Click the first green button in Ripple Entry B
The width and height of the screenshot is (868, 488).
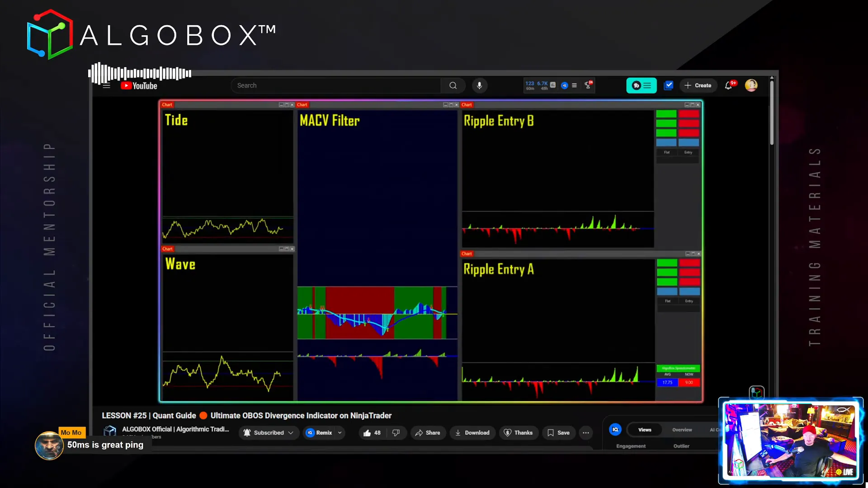pos(666,114)
